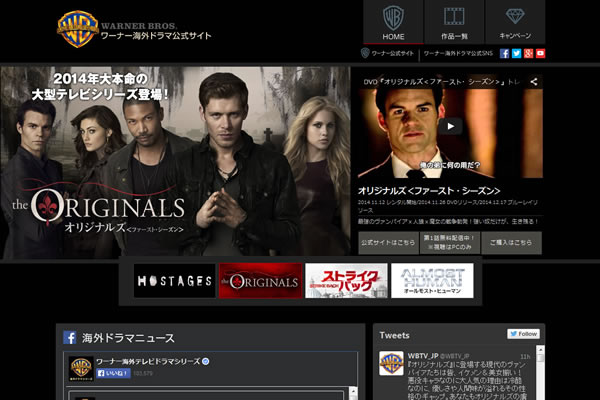The width and height of the screenshot is (600, 400).
Task: Click the Tweets widget scrollbar
Action: (540, 372)
